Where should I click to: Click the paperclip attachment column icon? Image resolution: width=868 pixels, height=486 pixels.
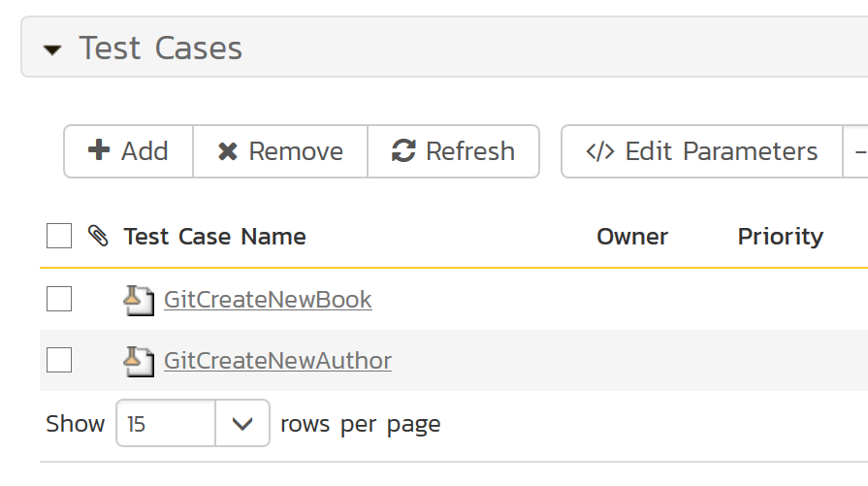pyautogui.click(x=97, y=236)
